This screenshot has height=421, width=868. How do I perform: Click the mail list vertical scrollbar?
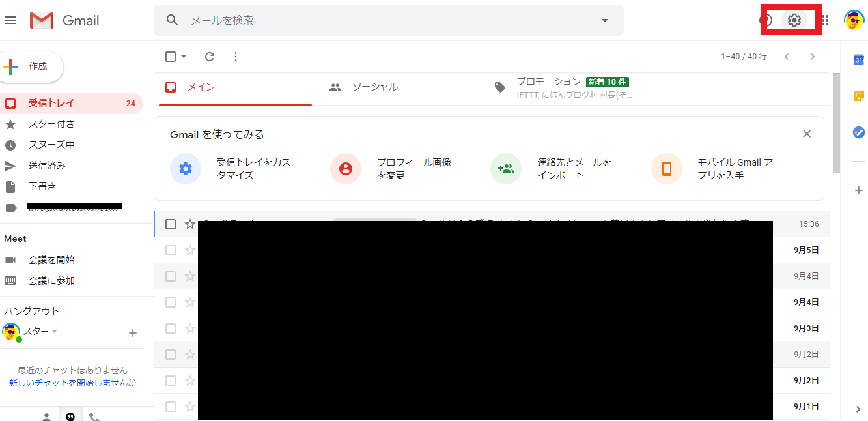point(836,124)
